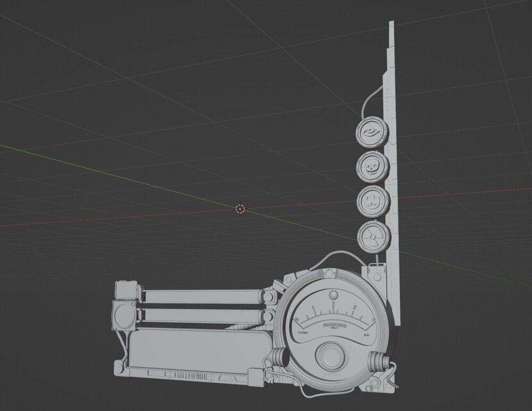
Task: Select the small cube at top-left of tubes
Action: [x=127, y=290]
